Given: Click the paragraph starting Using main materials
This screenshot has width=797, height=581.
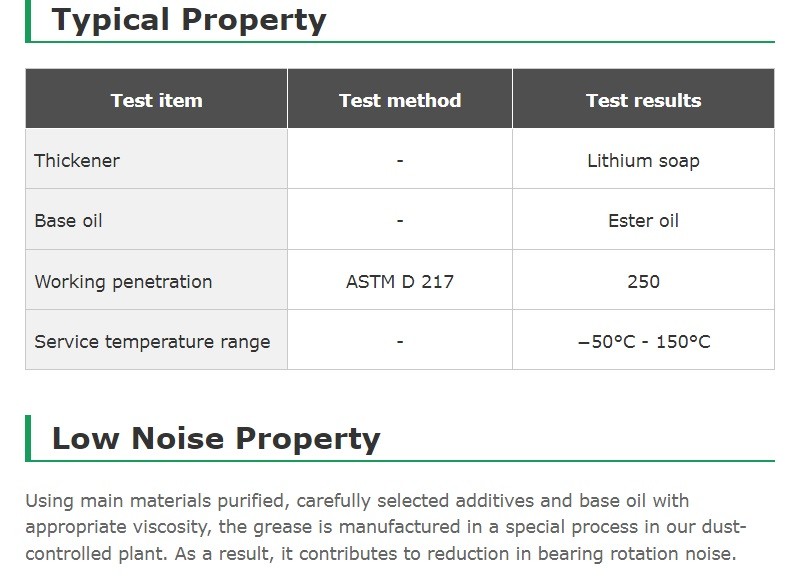Looking at the screenshot, I should coord(386,527).
